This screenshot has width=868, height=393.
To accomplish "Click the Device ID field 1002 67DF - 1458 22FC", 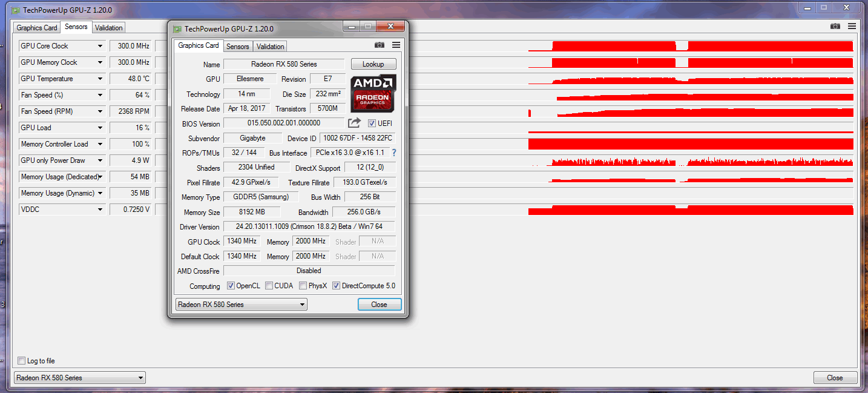I will (357, 138).
